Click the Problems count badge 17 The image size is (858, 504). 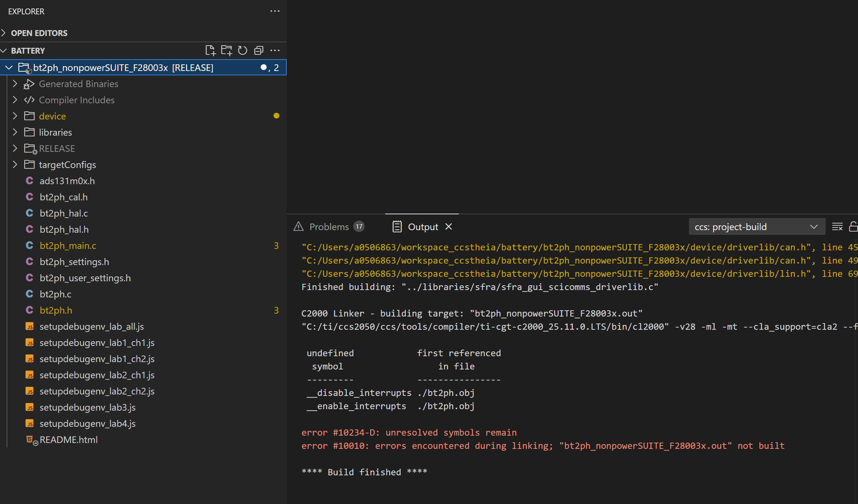coord(359,226)
